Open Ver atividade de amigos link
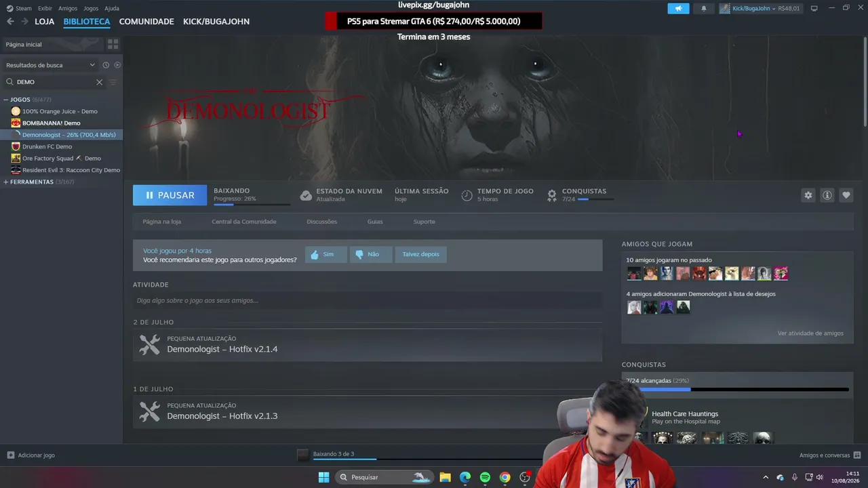 tap(810, 333)
